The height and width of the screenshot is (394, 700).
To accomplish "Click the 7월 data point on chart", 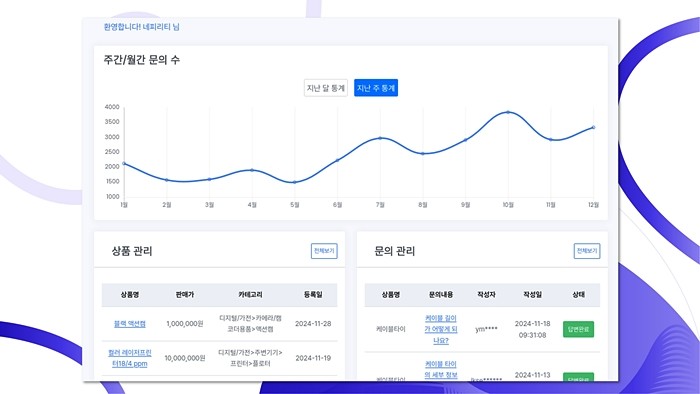I will 380,138.
